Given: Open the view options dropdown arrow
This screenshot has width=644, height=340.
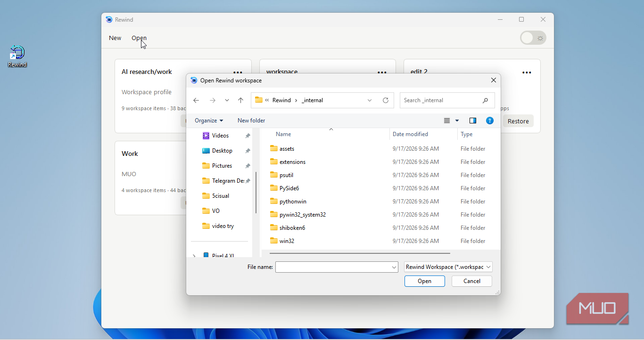Looking at the screenshot, I should tap(457, 121).
